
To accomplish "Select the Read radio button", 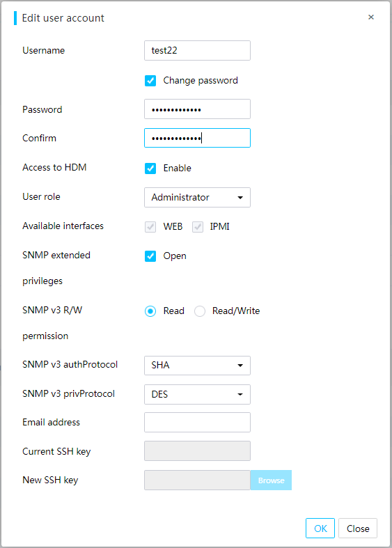I will tap(150, 311).
